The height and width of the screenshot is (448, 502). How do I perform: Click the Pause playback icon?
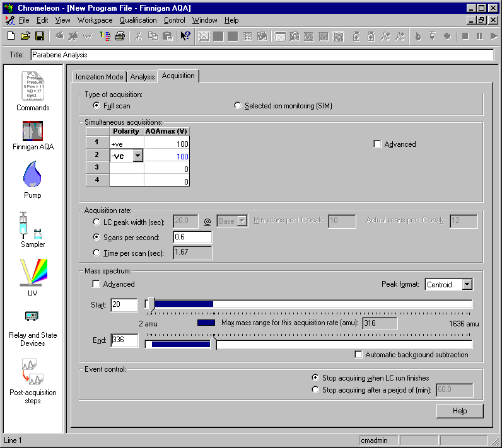coord(479,37)
